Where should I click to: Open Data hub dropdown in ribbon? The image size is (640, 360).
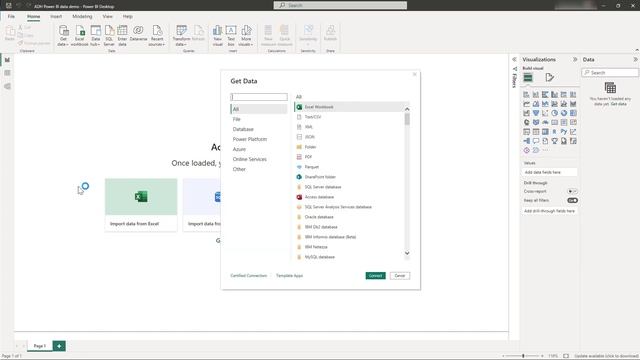pos(96,36)
